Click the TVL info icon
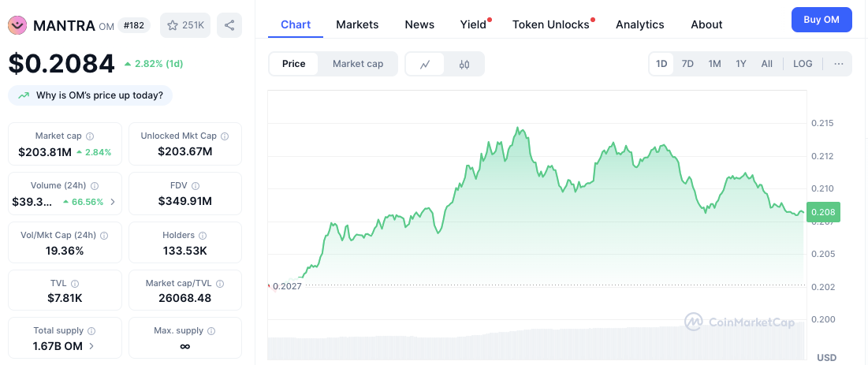The height and width of the screenshot is (365, 868). [x=75, y=284]
